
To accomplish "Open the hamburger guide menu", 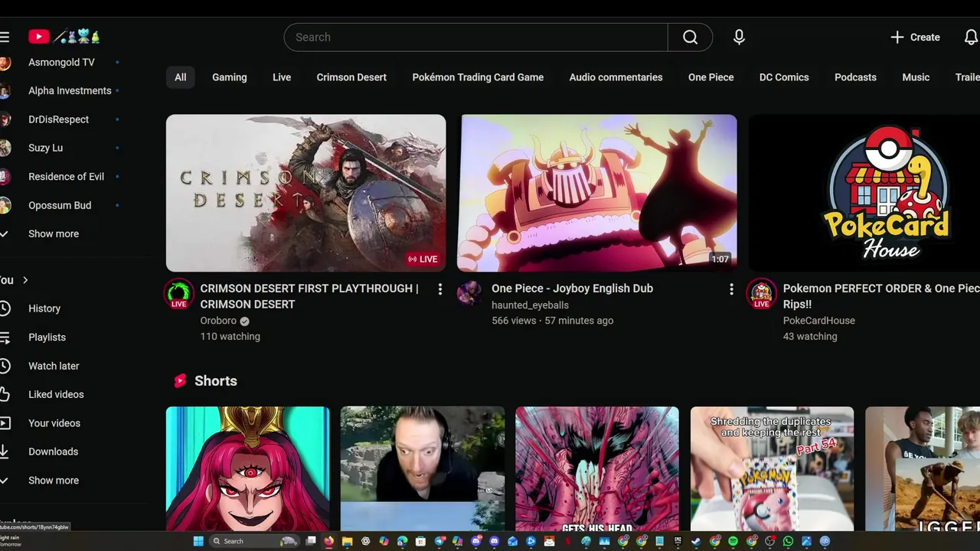I will pyautogui.click(x=5, y=37).
